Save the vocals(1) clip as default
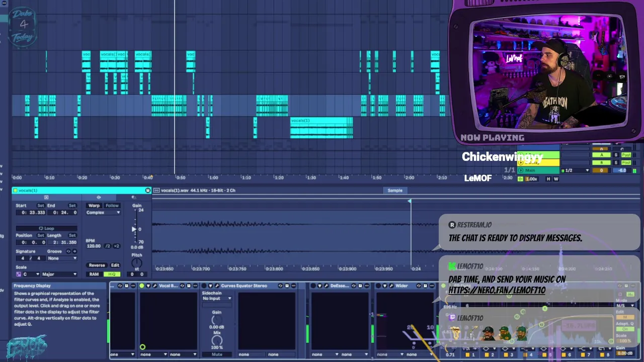Screen dimensions: 644x362 (147, 191)
